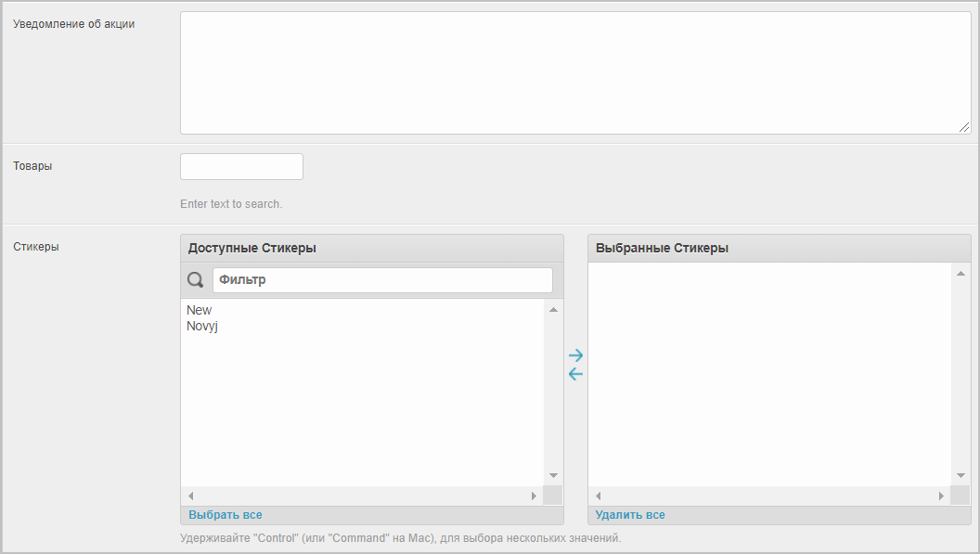This screenshot has height=554, width=980.
Task: Select the "New" sticker option
Action: [x=200, y=310]
